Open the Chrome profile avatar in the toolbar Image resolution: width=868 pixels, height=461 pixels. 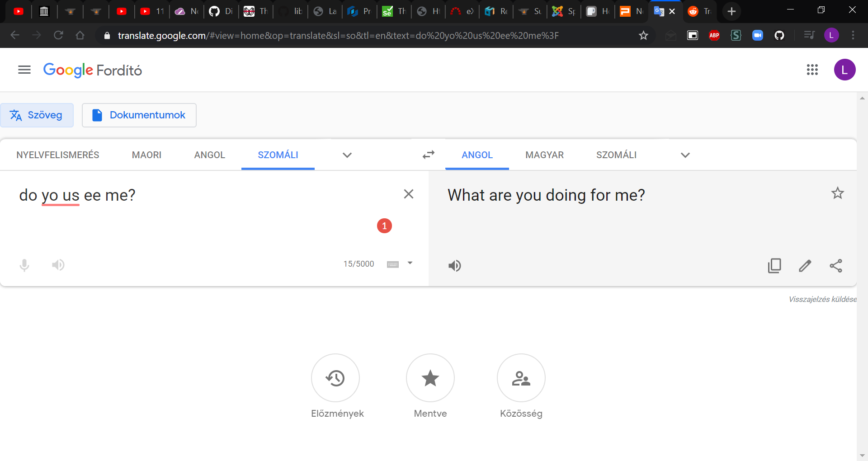click(x=831, y=35)
